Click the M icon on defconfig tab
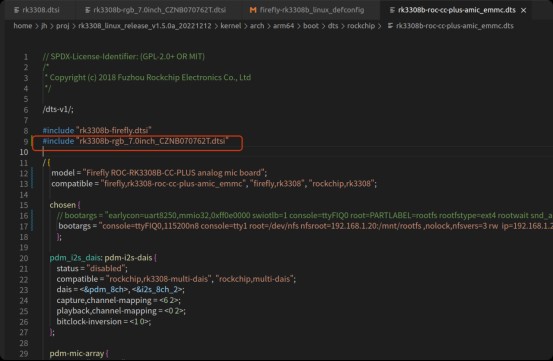553x361 pixels. pyautogui.click(x=253, y=10)
